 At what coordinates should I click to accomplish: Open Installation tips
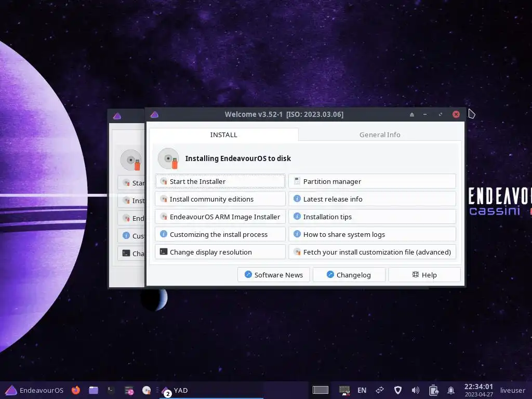point(372,217)
